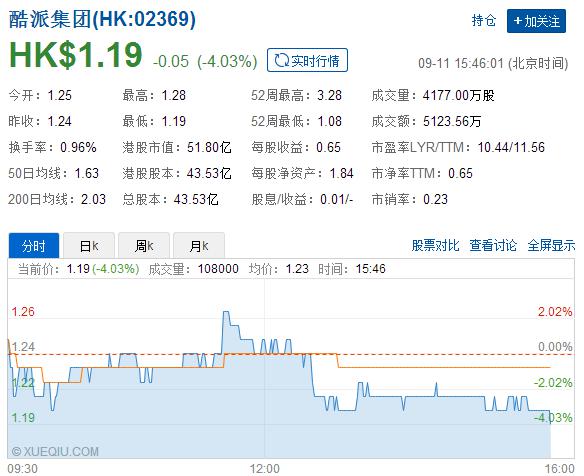This screenshot has width=584, height=476.
Task: Click the 12:00 marker on chart timeline
Action: (x=265, y=469)
